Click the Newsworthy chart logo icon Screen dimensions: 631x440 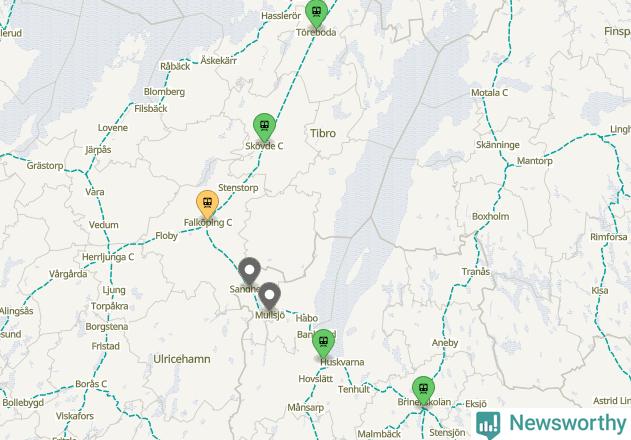pyautogui.click(x=488, y=424)
